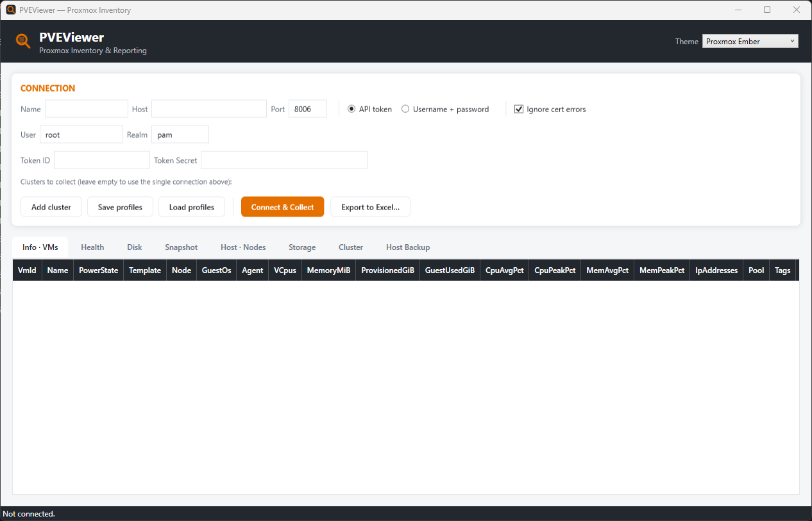812x521 pixels.
Task: Click the 'Proxmox Inventory & Reporting' subtitle
Action: coord(93,51)
